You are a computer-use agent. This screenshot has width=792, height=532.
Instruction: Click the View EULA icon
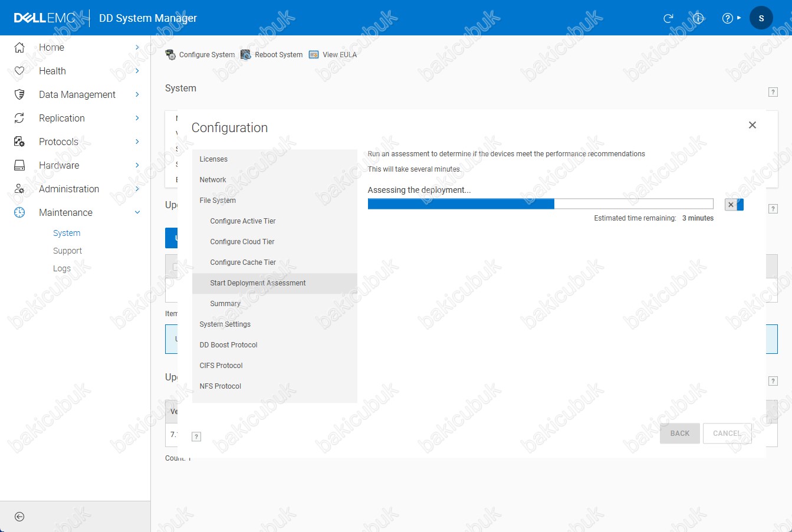pos(314,55)
